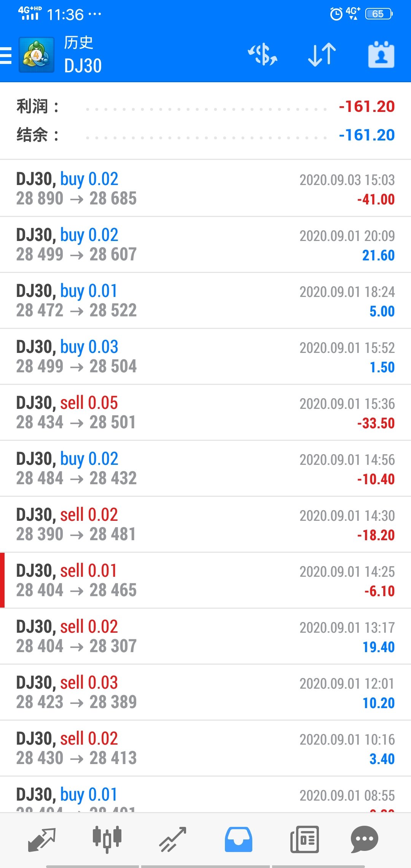Open the Trade tab icon
Screen dimensions: 411x868
pos(173,839)
